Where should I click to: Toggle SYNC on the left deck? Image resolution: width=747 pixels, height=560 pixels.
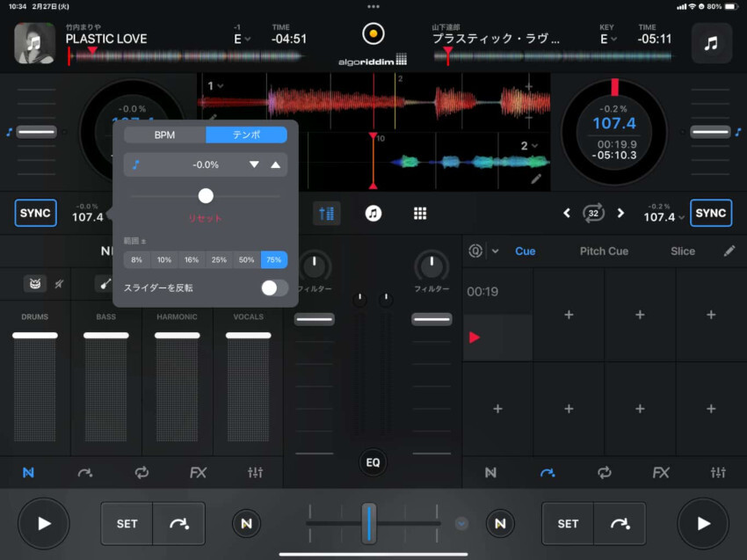tap(36, 213)
